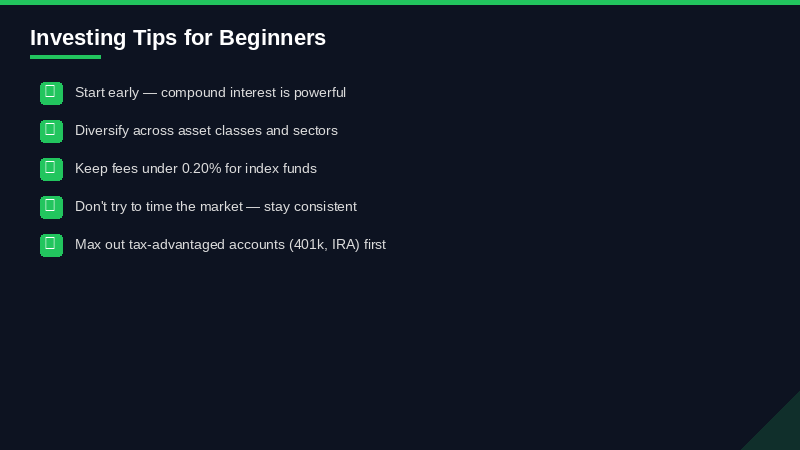Select the dark green triangle in the slide corner
800x450 pixels.
(780, 430)
